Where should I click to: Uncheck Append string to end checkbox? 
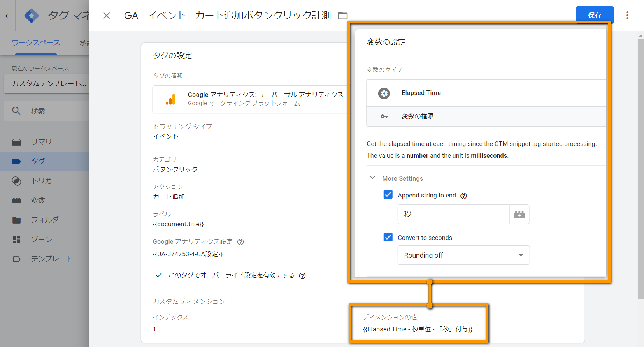click(388, 194)
